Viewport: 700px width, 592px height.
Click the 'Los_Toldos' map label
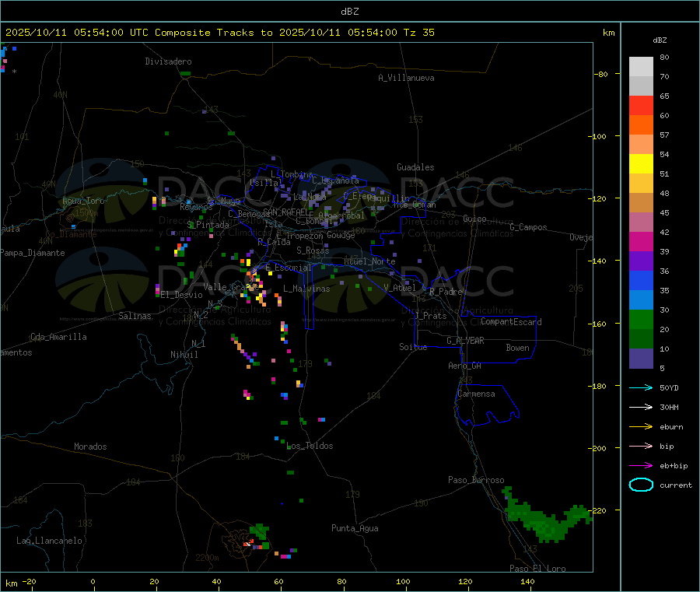pyautogui.click(x=310, y=446)
